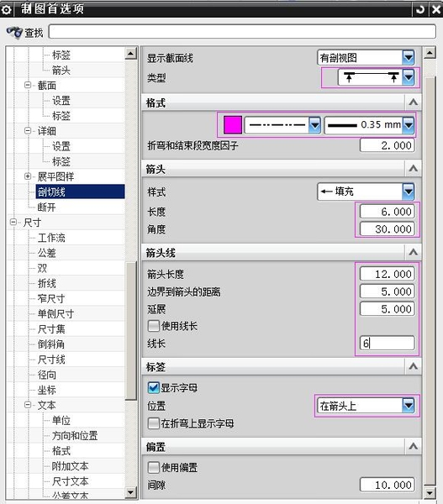Open the 类型 section line type dropdown
This screenshot has width=443, height=504.
point(408,77)
